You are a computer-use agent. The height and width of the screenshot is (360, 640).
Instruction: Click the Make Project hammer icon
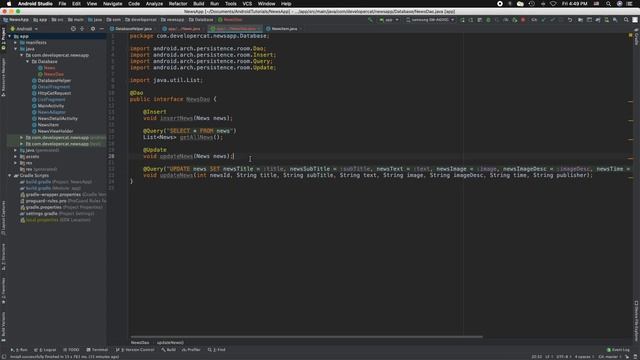(x=370, y=20)
